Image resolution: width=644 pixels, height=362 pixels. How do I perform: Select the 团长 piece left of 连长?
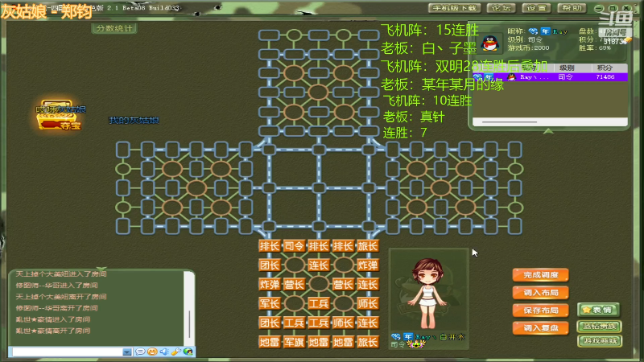tap(270, 265)
